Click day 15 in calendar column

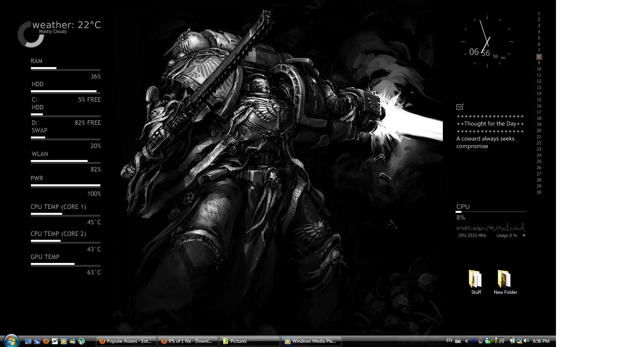pyautogui.click(x=539, y=100)
